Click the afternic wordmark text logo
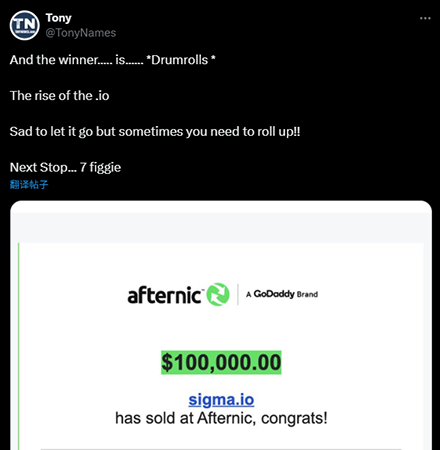This screenshot has height=450, width=440. [165, 295]
